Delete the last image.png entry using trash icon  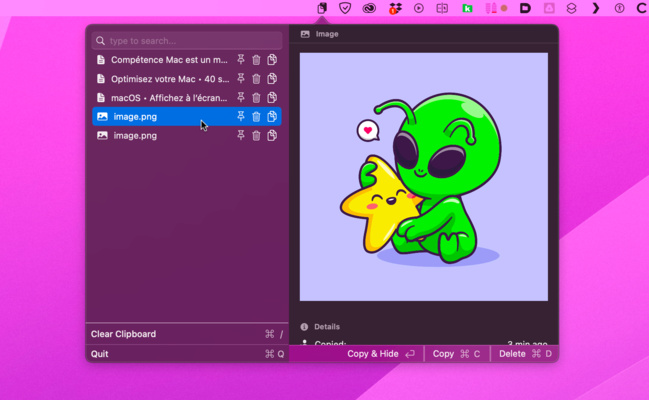point(256,136)
